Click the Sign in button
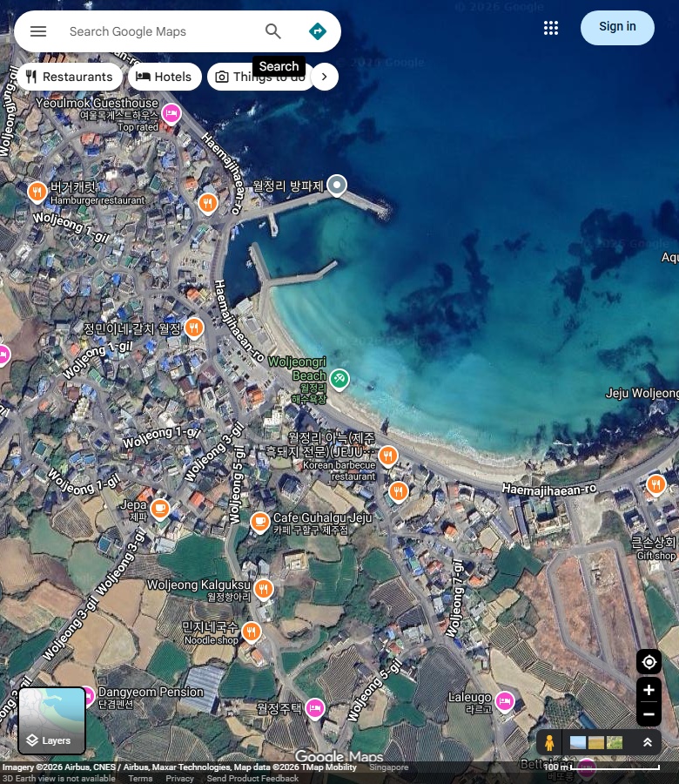This screenshot has height=784, width=679. pos(617,28)
